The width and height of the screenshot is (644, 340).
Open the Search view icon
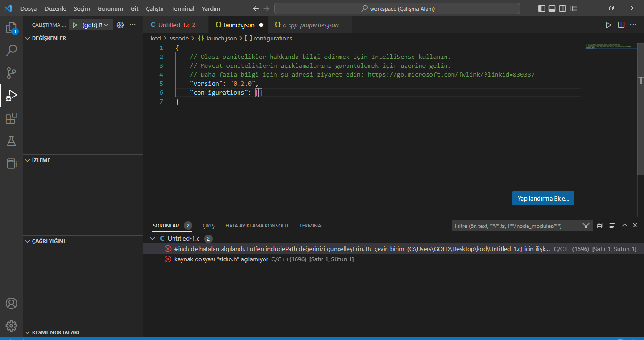tap(11, 50)
